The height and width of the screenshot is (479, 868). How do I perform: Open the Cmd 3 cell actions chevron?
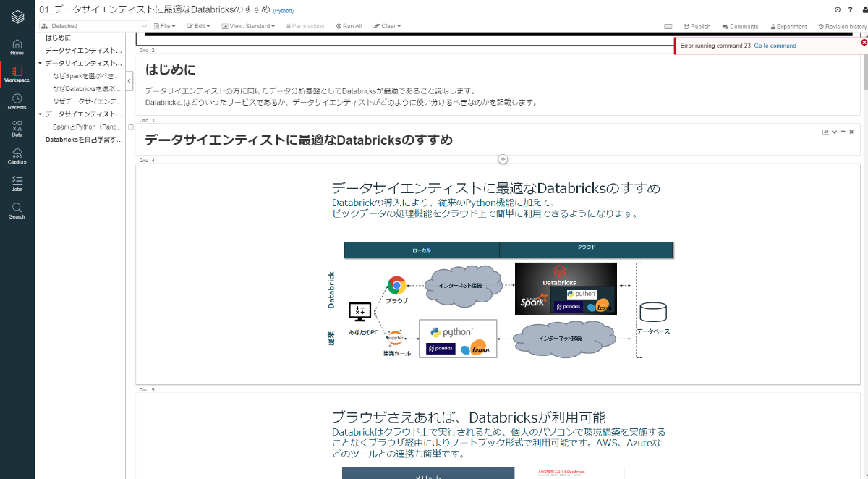(x=834, y=132)
